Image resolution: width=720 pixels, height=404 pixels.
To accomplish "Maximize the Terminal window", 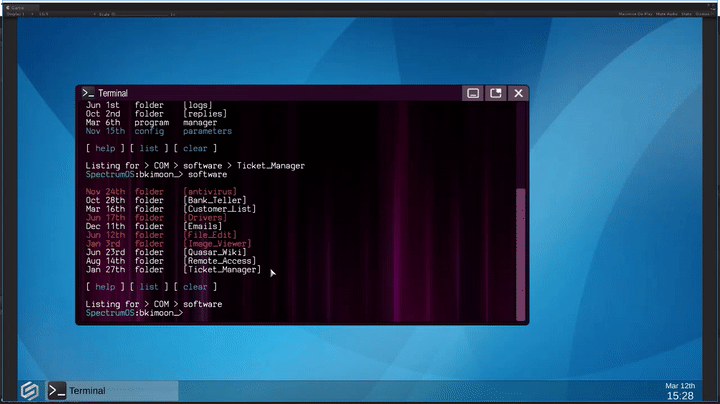I will point(495,93).
